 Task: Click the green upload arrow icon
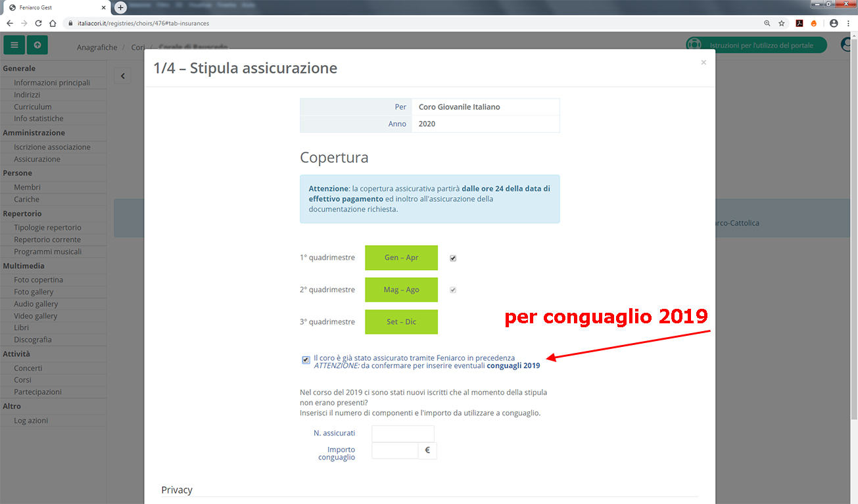coord(36,45)
